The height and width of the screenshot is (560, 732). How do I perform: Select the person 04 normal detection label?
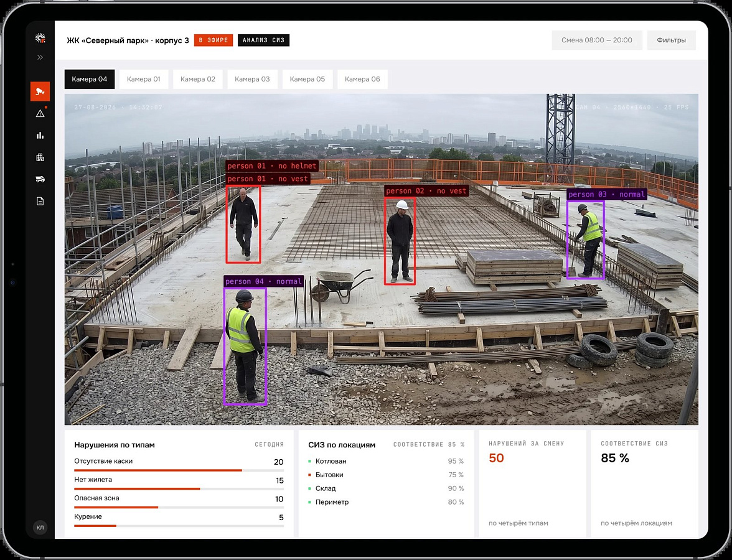pyautogui.click(x=264, y=281)
